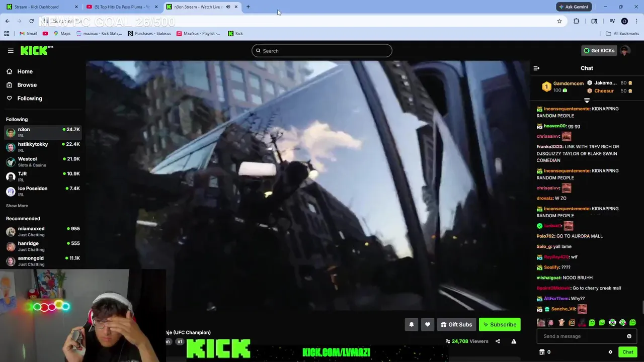644x362 pixels.
Task: Open Chrome apps grid icon
Action: tap(7, 34)
